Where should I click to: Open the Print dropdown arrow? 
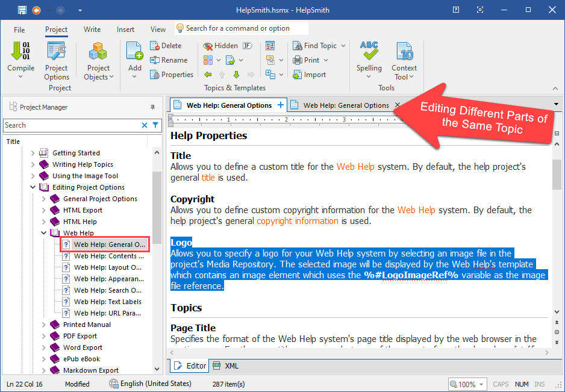326,60
